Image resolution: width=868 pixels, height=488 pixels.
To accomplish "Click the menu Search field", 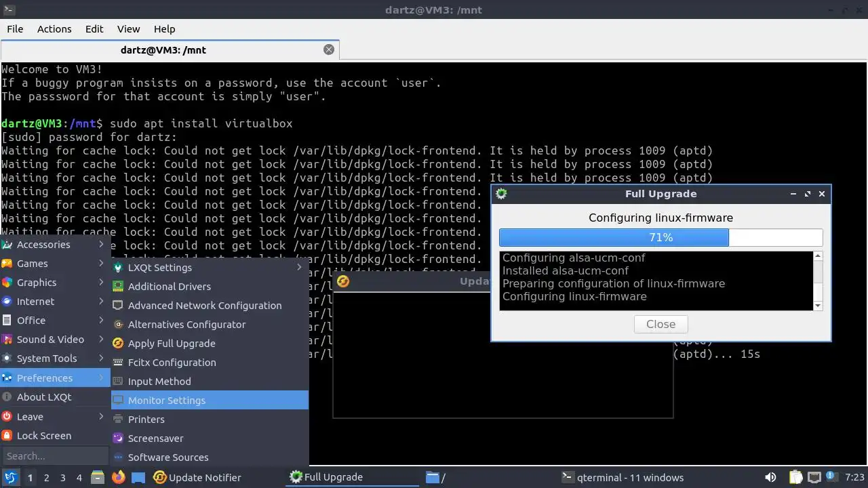I will tap(55, 456).
